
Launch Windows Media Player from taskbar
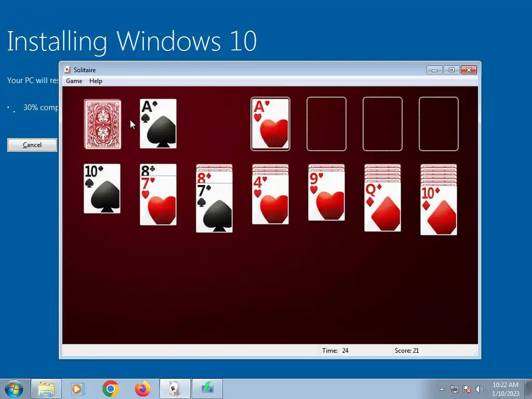(x=78, y=389)
